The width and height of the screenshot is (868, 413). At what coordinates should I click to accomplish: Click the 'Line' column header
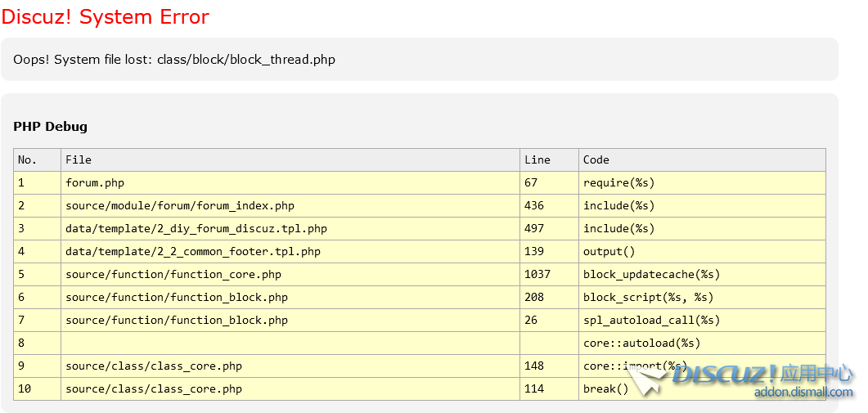click(549, 160)
